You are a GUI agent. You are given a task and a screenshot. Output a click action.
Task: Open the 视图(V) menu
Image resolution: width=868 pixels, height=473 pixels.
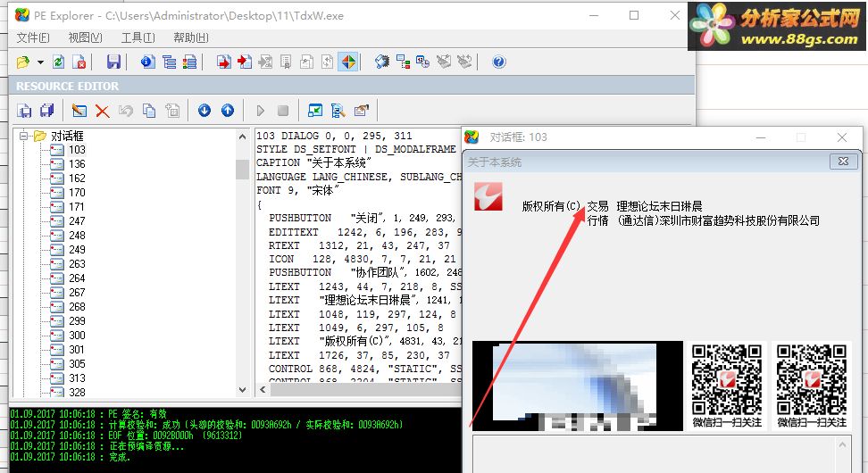click(x=85, y=37)
